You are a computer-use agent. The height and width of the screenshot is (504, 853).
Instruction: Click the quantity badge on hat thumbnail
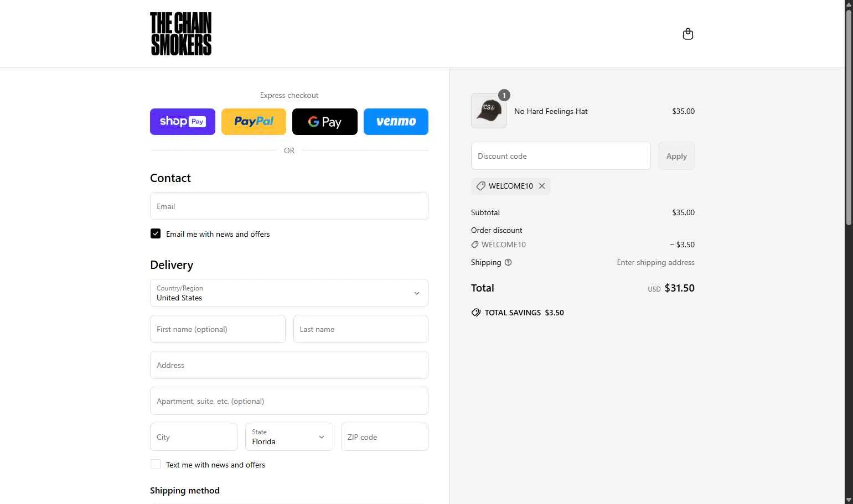point(504,95)
